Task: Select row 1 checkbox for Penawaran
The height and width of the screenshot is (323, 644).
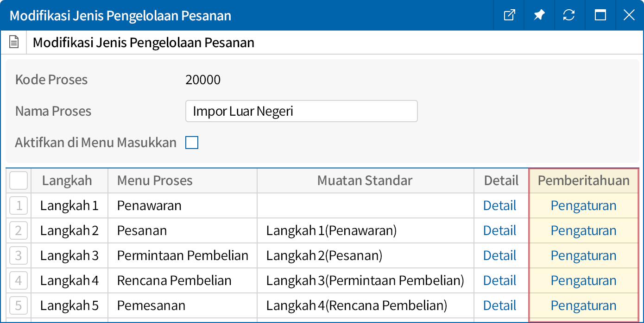Action: coord(19,205)
